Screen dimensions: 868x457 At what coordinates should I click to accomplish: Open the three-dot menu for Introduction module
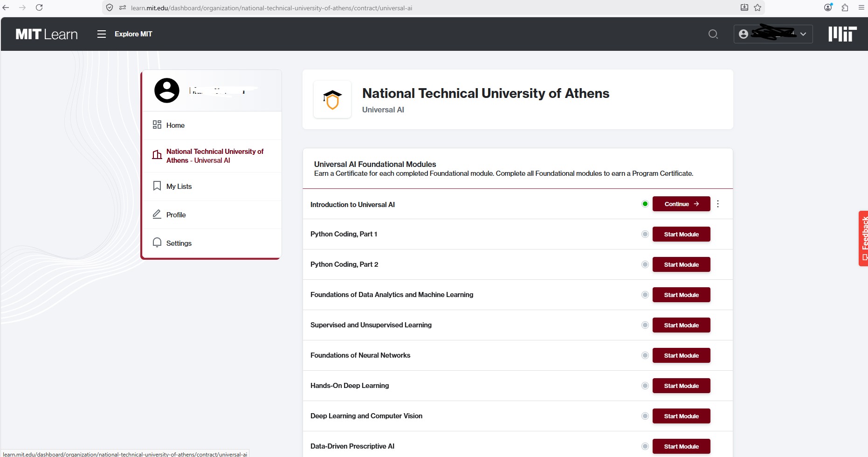tap(718, 204)
